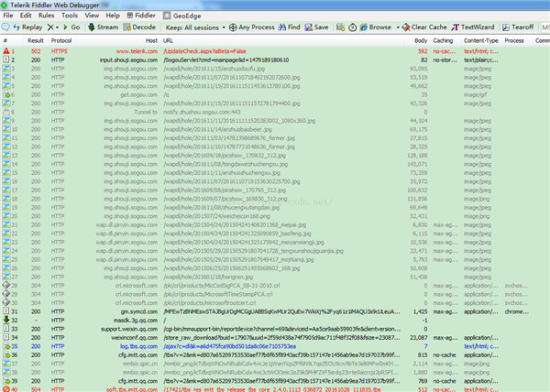The image size is (550, 392).
Task: Click the Find binoculars button
Action: (x=287, y=28)
